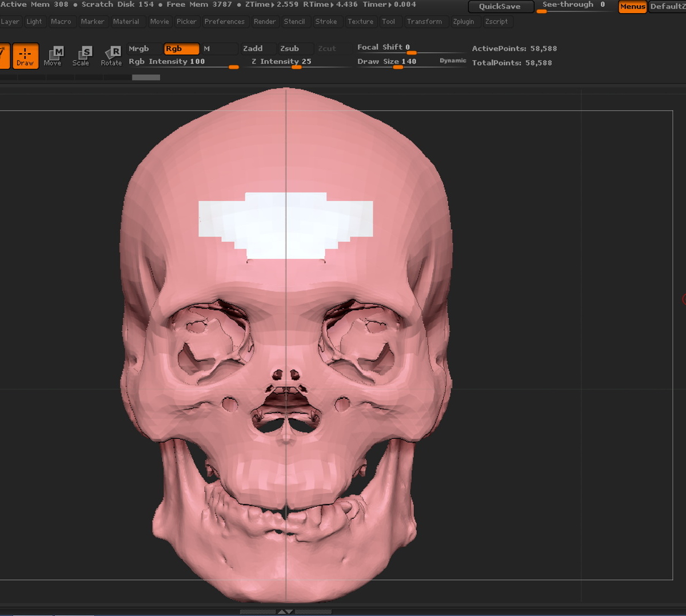Click the TotalPoints: 58,588 readout
686x616 pixels.
(512, 63)
